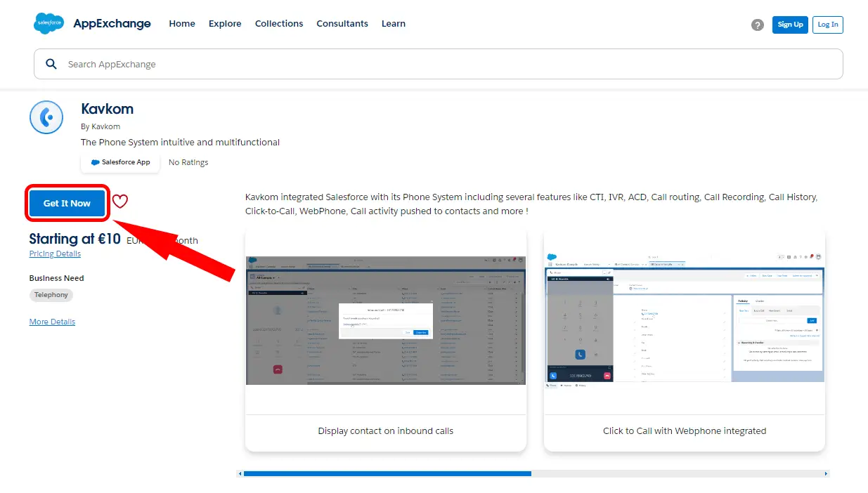The image size is (868, 493).
Task: Select the Learn navigation item
Action: tap(394, 24)
